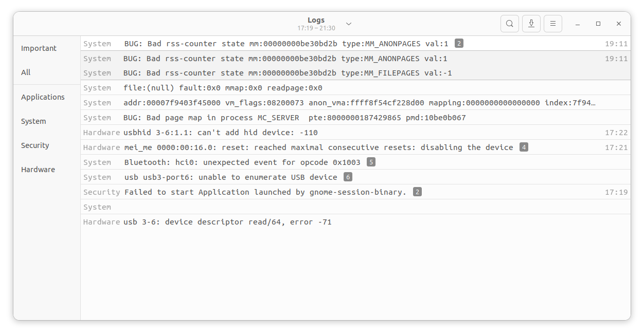Show Applications logs in sidebar

[43, 97]
